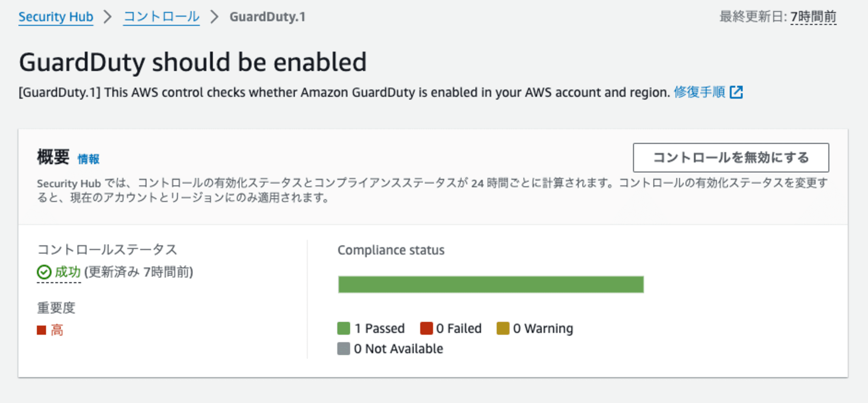
Task: Click the 高 severity value
Action: (x=57, y=330)
